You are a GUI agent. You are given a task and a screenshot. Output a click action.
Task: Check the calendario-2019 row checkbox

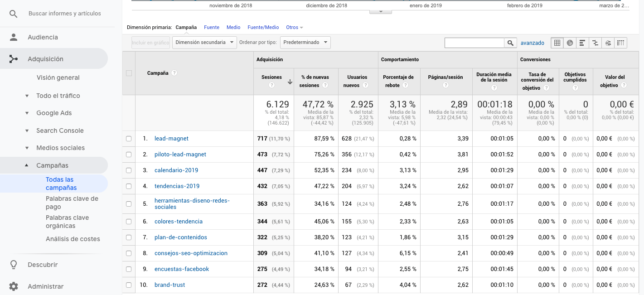129,170
